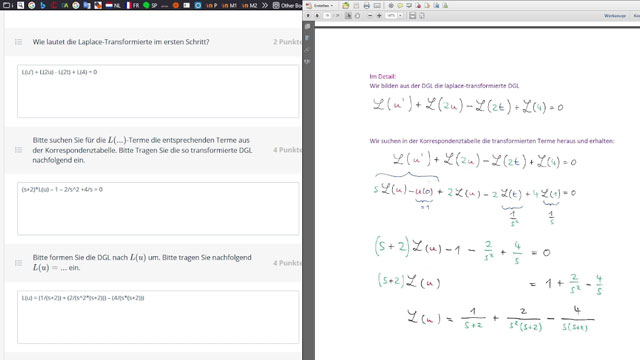Click the save document icon

(x=356, y=5)
